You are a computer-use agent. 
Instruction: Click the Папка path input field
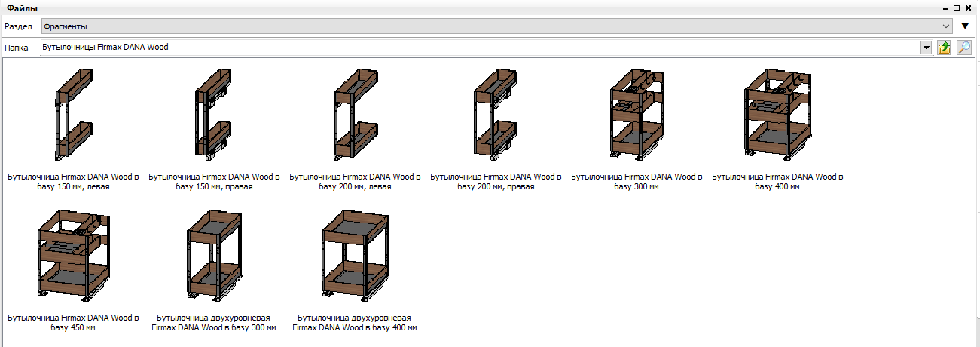[x=480, y=48]
